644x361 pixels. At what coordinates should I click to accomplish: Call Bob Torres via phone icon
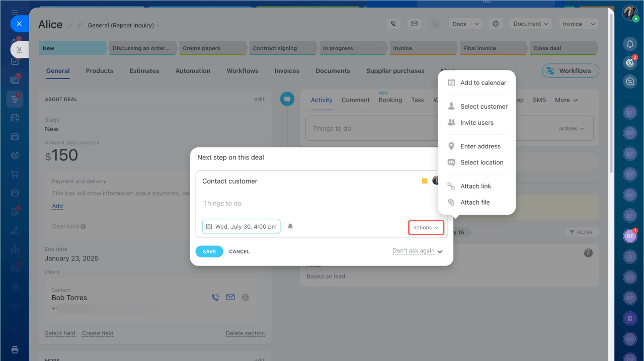click(215, 297)
